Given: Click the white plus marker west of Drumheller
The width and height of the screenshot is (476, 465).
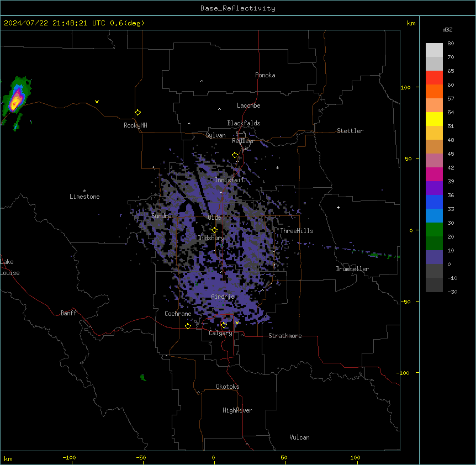Looking at the screenshot, I should click(338, 207).
